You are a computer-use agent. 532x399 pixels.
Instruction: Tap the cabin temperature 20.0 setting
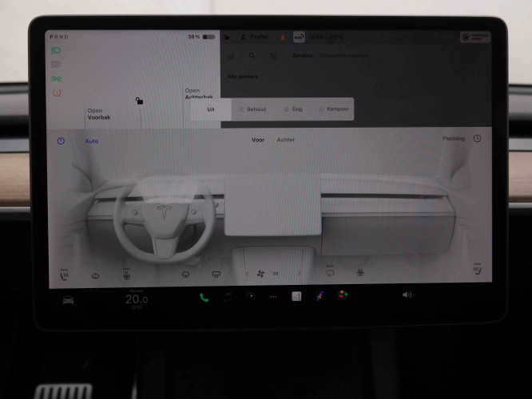[x=137, y=298]
